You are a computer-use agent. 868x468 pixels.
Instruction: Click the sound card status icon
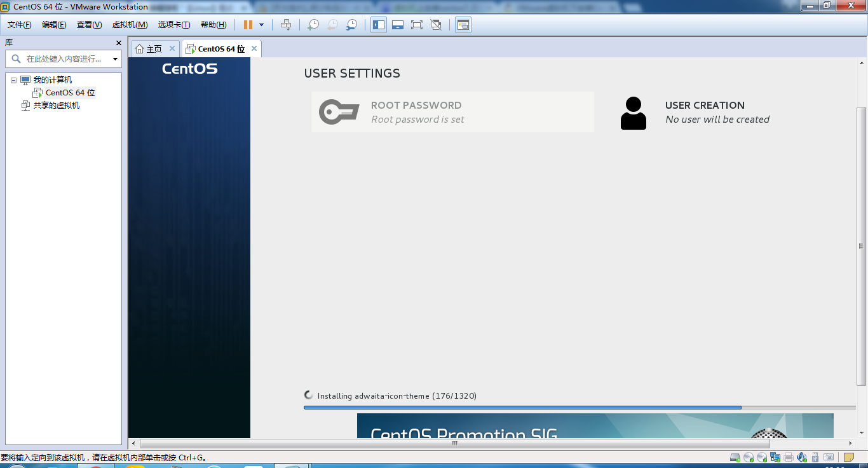(x=802, y=457)
